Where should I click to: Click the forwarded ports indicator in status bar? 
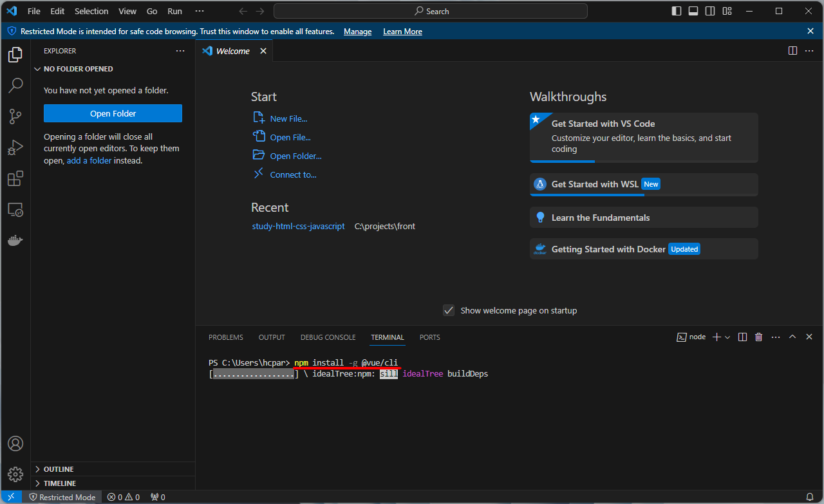[x=158, y=497]
